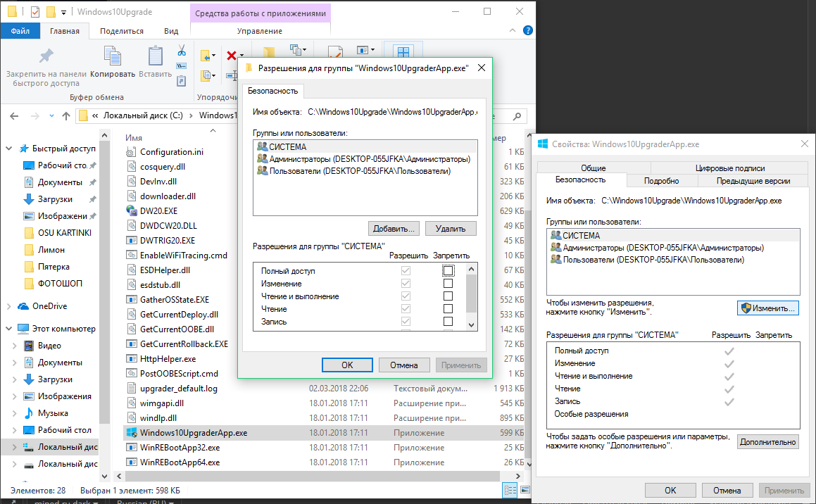Click the Copy path icon in ribbon
This screenshot has height=504, width=816.
point(181,66)
